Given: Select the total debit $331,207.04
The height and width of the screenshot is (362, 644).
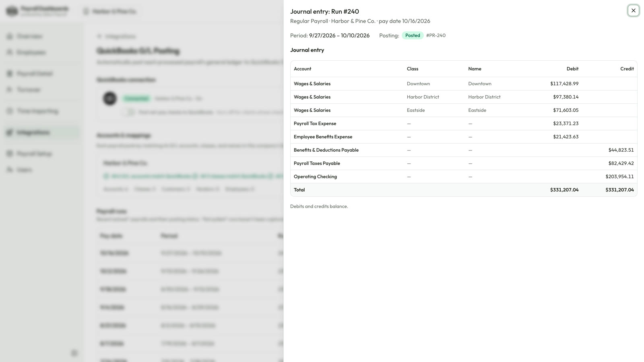Looking at the screenshot, I should (564, 190).
